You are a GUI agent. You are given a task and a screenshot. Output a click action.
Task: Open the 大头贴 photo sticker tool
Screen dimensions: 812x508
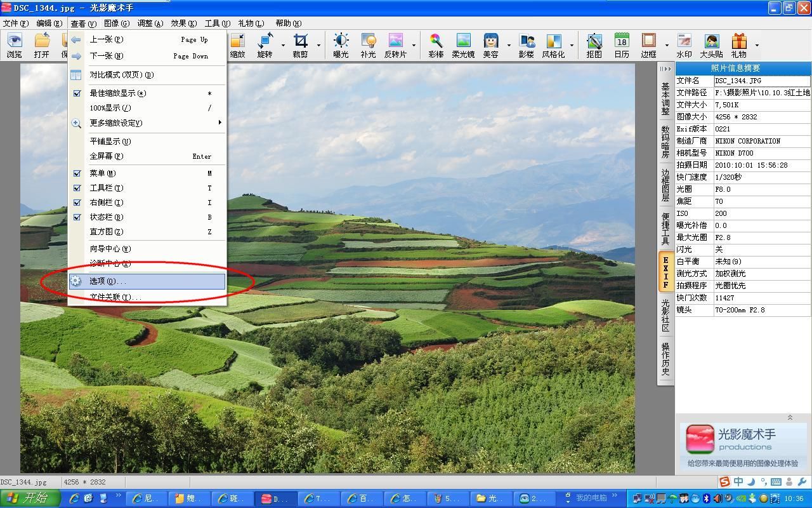click(x=711, y=46)
